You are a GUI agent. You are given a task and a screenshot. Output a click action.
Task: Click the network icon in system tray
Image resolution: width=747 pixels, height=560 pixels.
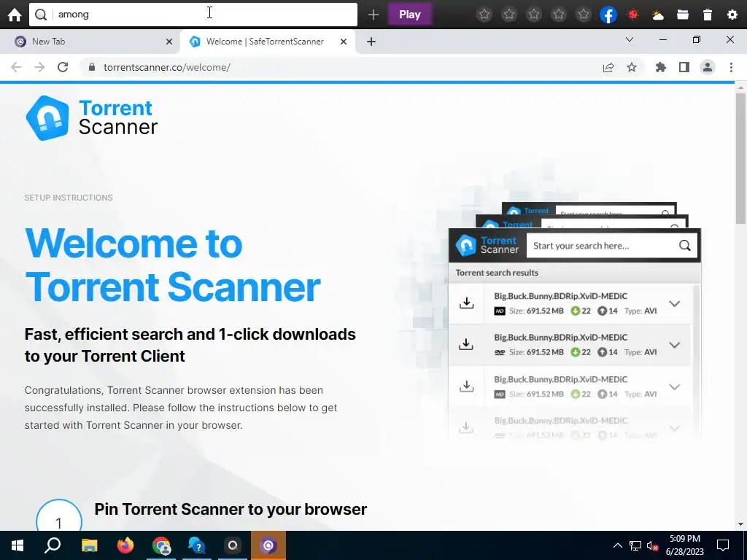[635, 545]
